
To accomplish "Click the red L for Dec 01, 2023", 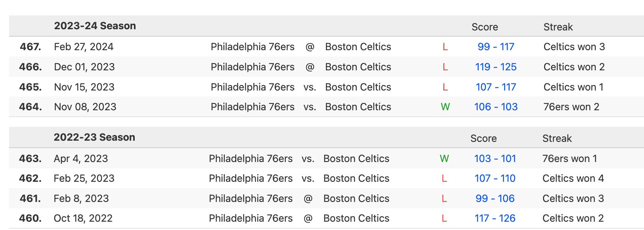I will tap(445, 67).
